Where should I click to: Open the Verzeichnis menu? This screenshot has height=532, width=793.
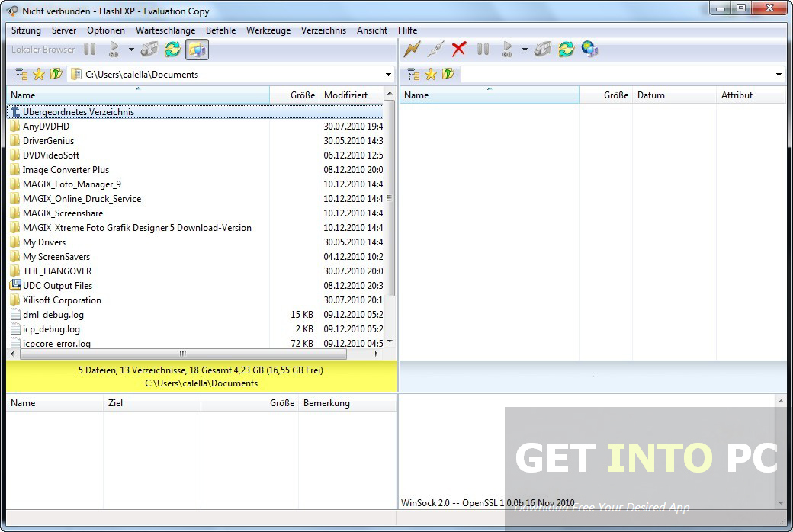coord(323,30)
